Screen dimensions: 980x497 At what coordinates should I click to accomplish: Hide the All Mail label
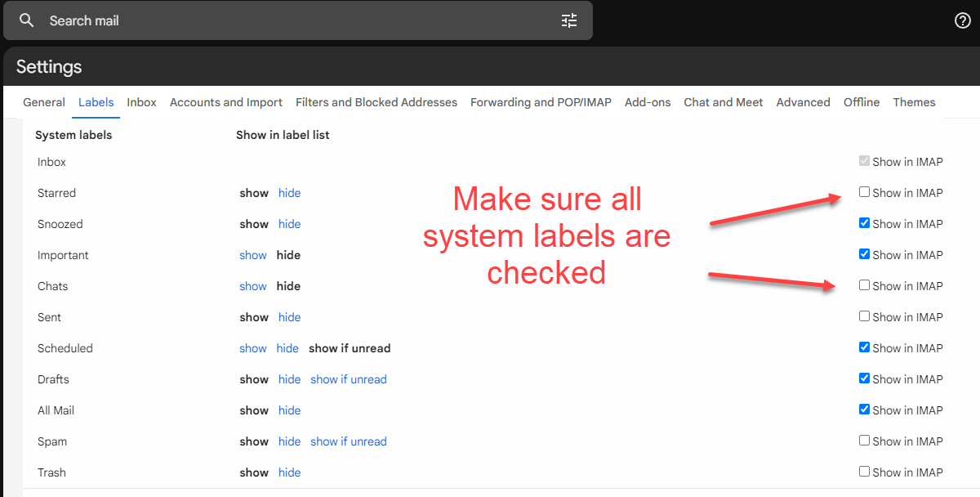tap(289, 410)
